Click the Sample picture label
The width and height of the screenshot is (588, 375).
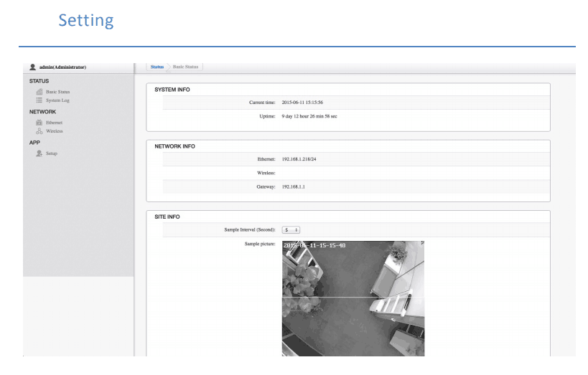260,244
